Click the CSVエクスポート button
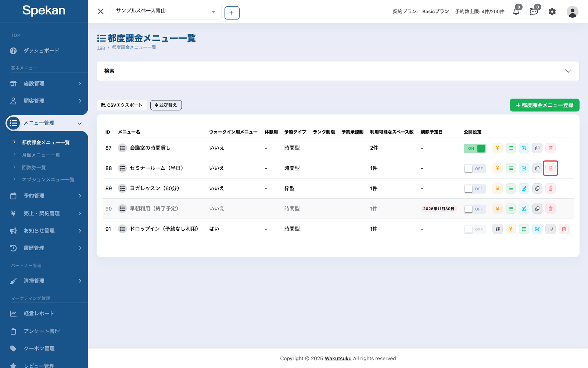Image resolution: width=588 pixels, height=368 pixels. 122,105
